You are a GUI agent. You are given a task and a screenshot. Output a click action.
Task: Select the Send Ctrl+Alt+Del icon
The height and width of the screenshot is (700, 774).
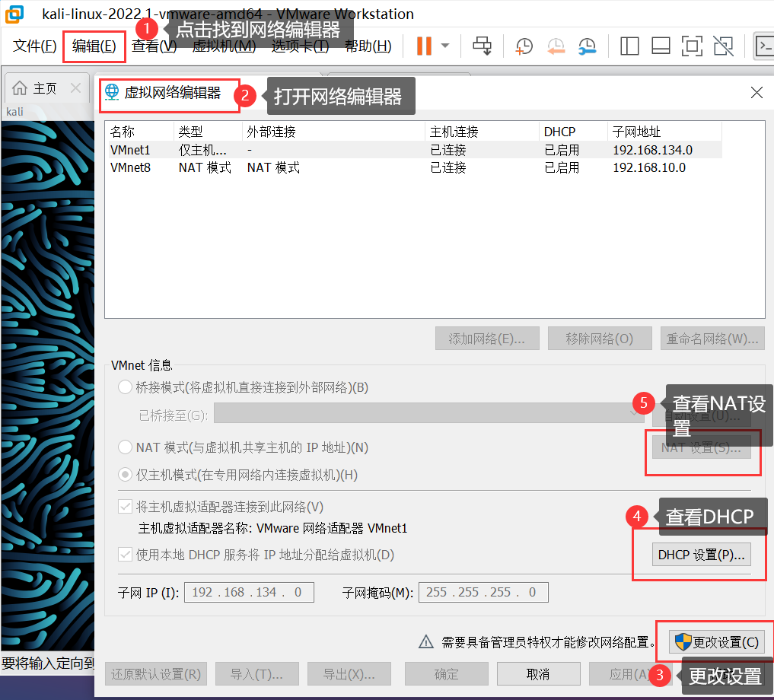(481, 46)
